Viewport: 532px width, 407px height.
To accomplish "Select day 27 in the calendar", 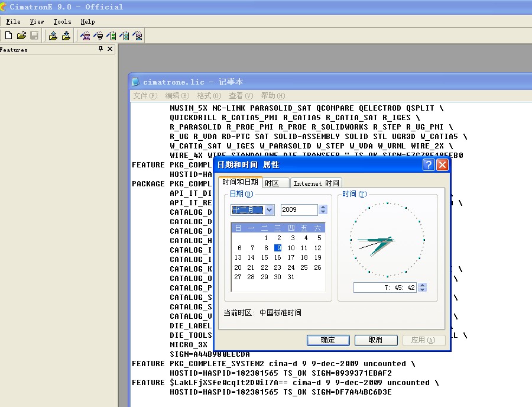I will (238, 277).
